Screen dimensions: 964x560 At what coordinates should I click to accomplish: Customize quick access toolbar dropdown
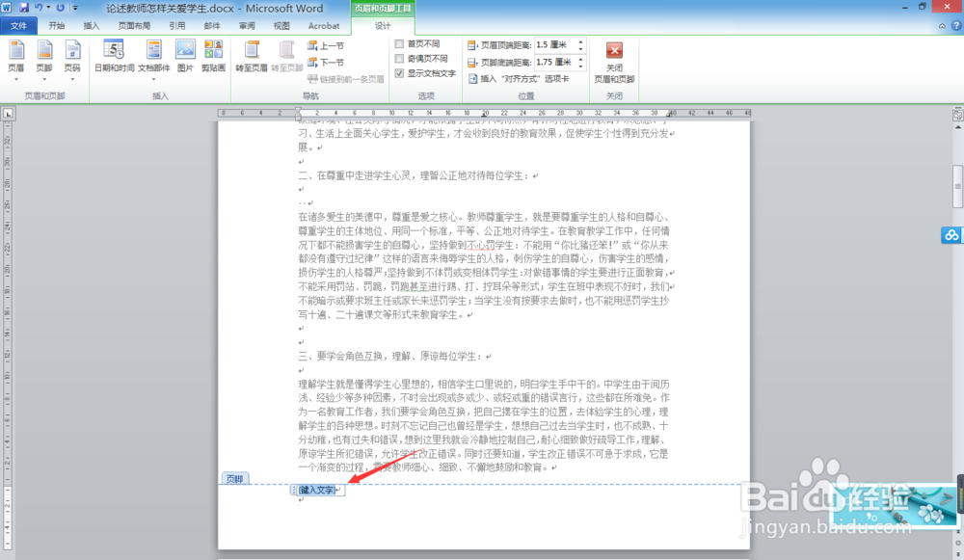(75, 8)
